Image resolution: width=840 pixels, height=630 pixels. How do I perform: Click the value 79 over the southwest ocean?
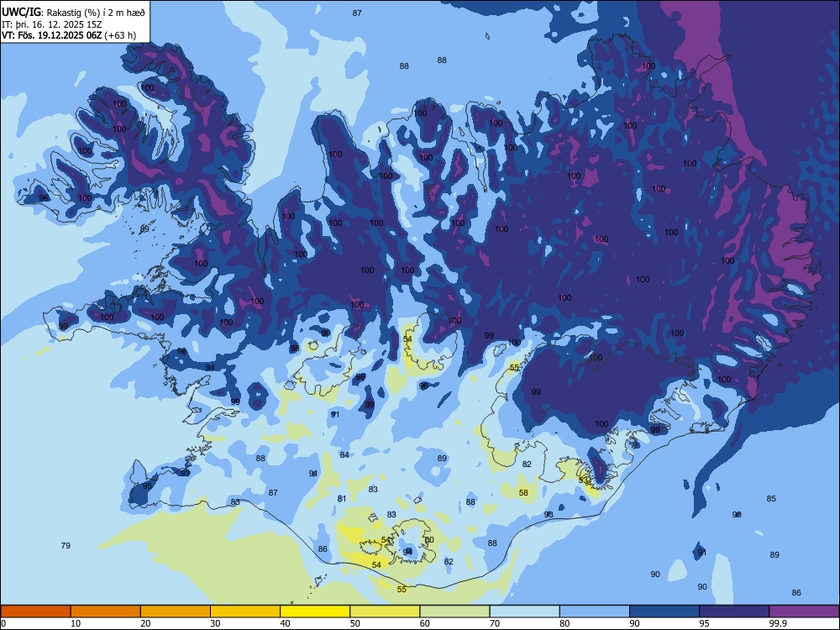coord(66,545)
